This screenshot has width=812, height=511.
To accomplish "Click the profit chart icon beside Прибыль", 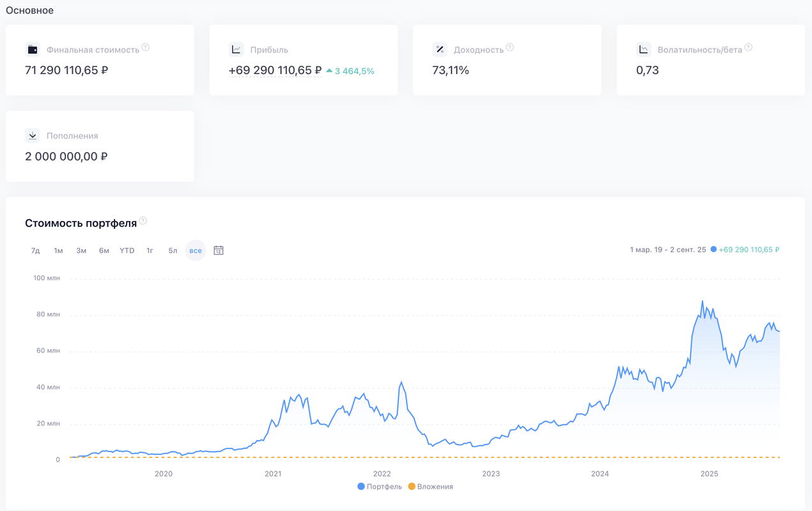I will pyautogui.click(x=236, y=49).
